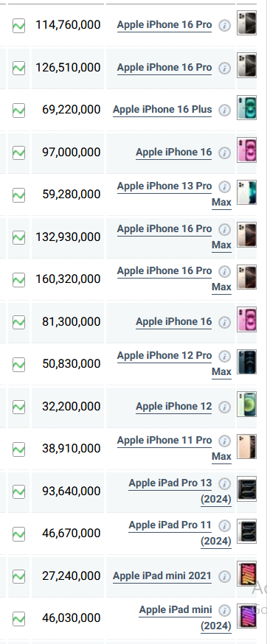
Task: View info for Apple iPad Pro 13 (2024)
Action: pos(224,483)
